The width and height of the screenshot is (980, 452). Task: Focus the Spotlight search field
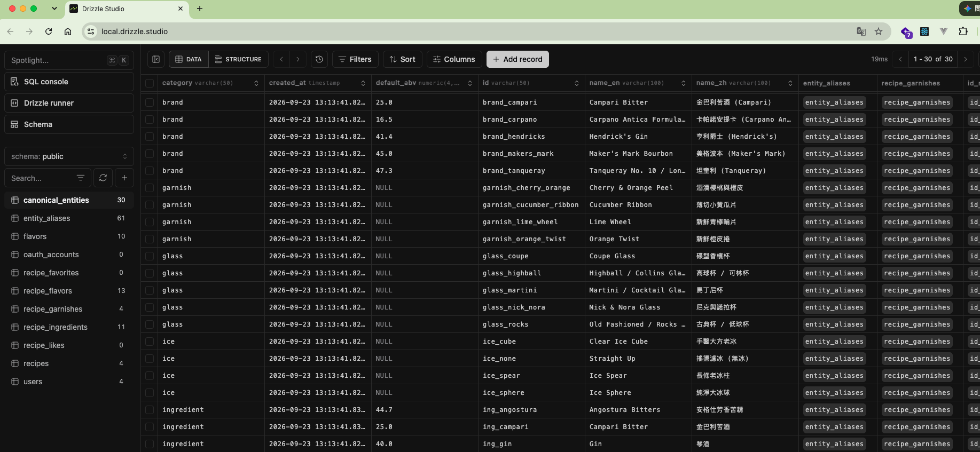69,60
